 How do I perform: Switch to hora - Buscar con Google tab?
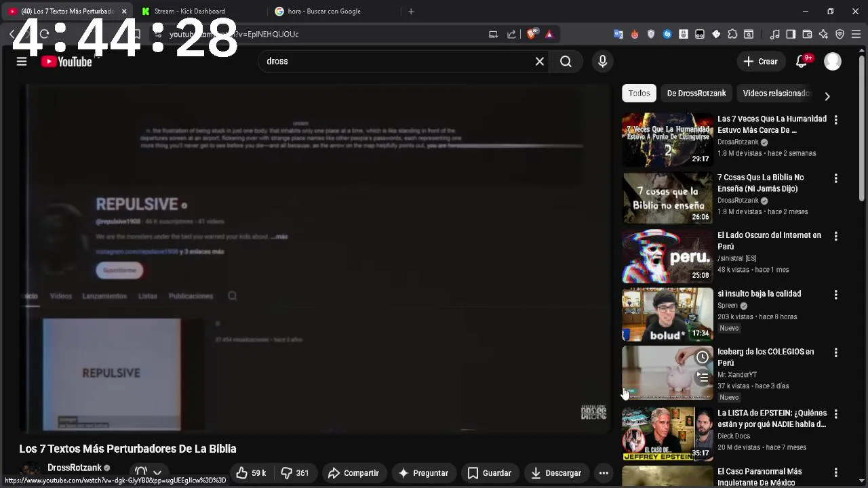click(332, 12)
